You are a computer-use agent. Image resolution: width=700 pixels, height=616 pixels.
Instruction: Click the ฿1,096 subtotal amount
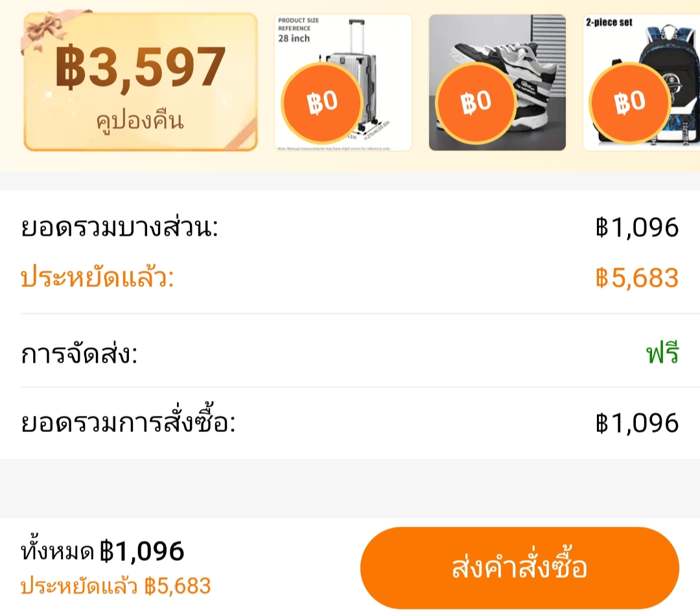(x=637, y=228)
